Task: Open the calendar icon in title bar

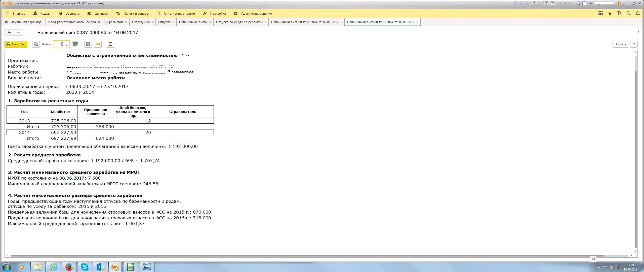Action: point(553,3)
